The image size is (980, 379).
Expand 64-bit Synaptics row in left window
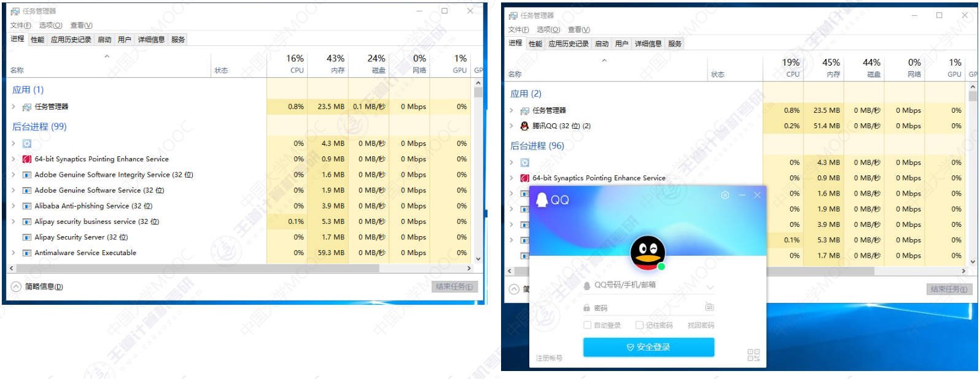click(x=14, y=159)
